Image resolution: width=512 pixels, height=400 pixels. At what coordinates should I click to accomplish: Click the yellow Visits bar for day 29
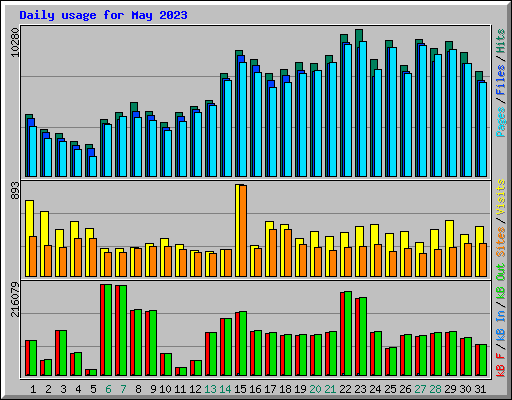tap(447, 248)
